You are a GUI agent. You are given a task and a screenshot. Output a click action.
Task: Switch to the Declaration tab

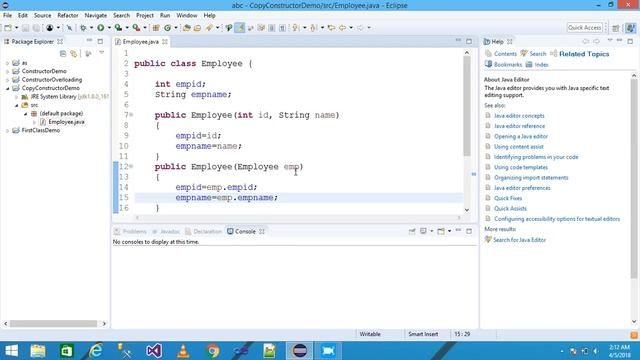pyautogui.click(x=203, y=231)
